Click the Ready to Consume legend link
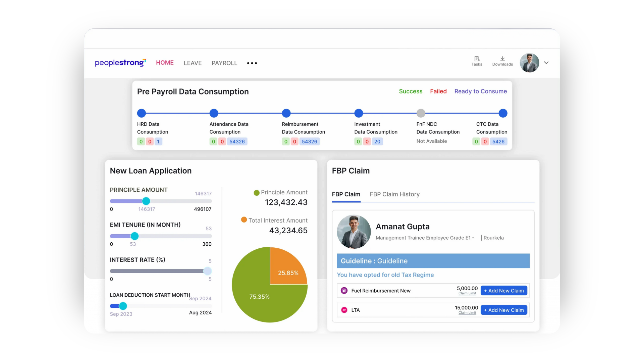Viewport: 644px width, 362px height. [x=480, y=91]
